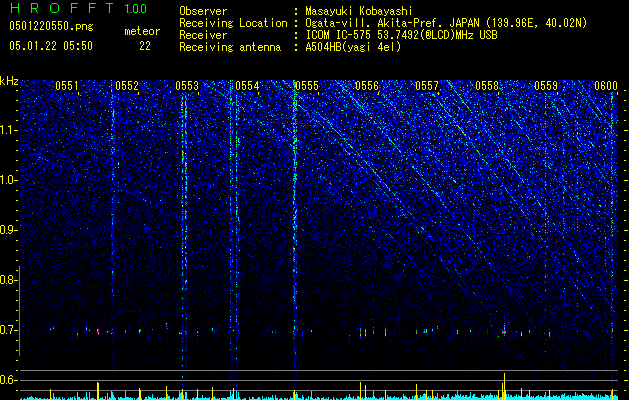Click observer name Masayuki Kobayashi

359,11
